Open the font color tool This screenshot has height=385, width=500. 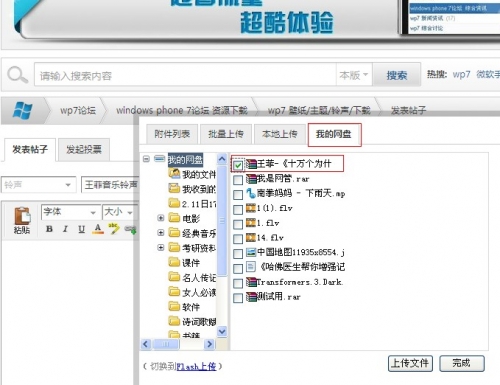[x=98, y=229]
